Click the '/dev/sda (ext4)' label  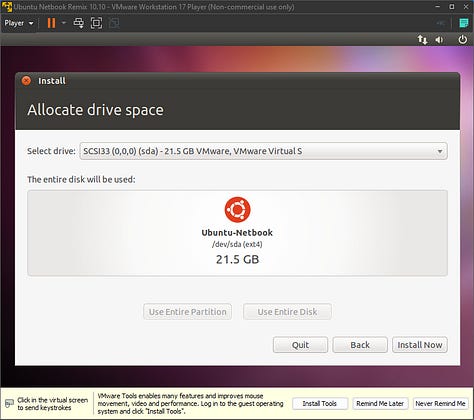tap(237, 244)
